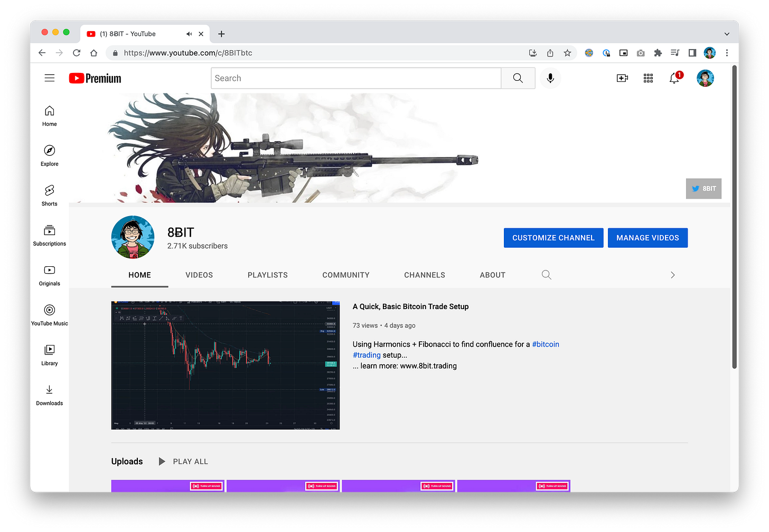Image resolution: width=769 pixels, height=532 pixels.
Task: Play the featured Bitcoin chart video thumbnail
Action: 226,365
